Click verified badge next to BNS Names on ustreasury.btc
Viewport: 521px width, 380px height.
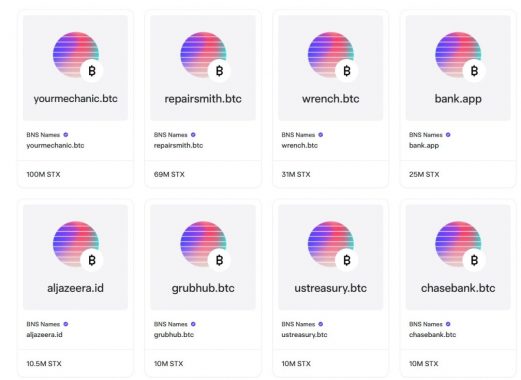tap(321, 324)
